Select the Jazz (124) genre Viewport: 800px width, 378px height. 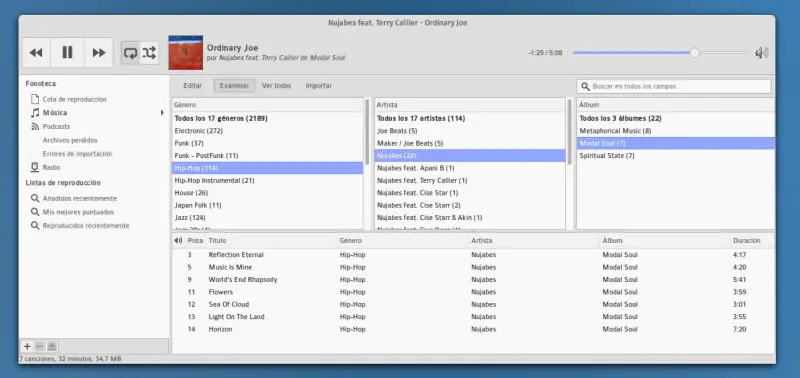267,218
